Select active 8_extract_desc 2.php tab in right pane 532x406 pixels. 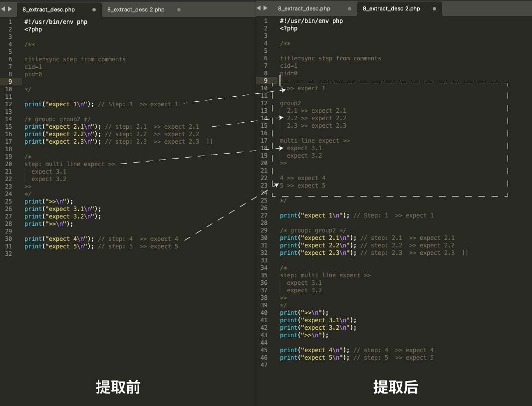tap(391, 8)
